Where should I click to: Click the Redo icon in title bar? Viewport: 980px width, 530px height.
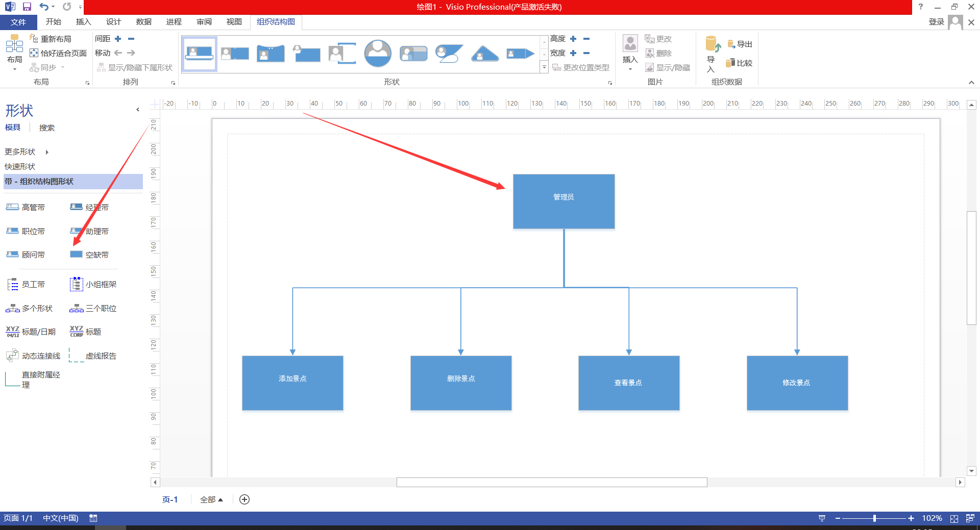pyautogui.click(x=67, y=7)
